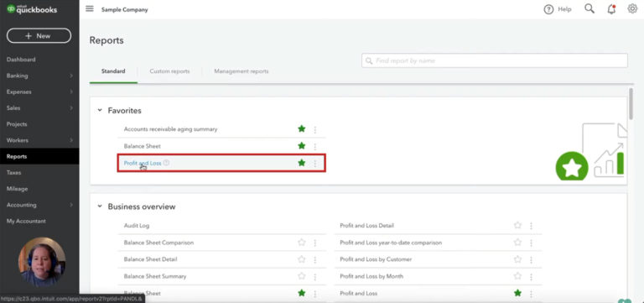Switch to the Custom reports tab
644x303 pixels.
(169, 71)
